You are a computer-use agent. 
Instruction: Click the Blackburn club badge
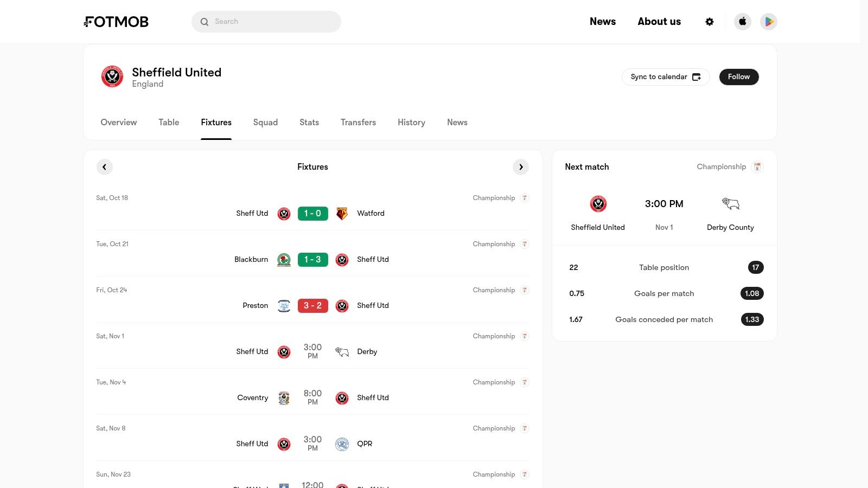(284, 259)
